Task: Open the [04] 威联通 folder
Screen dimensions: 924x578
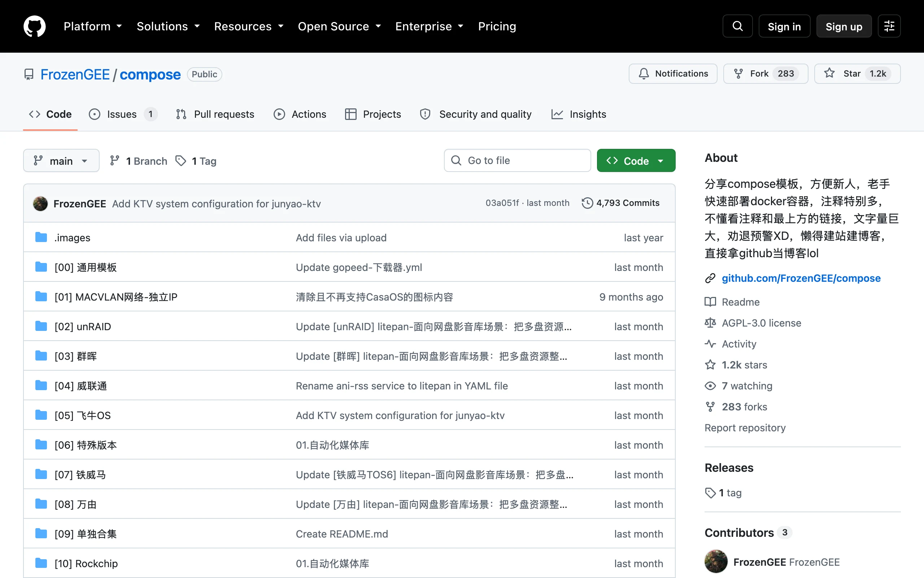Action: coord(80,386)
